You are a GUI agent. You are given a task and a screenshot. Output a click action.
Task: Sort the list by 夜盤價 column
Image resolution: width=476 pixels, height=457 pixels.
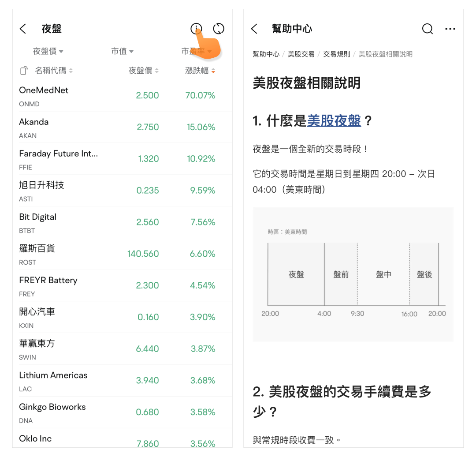143,71
